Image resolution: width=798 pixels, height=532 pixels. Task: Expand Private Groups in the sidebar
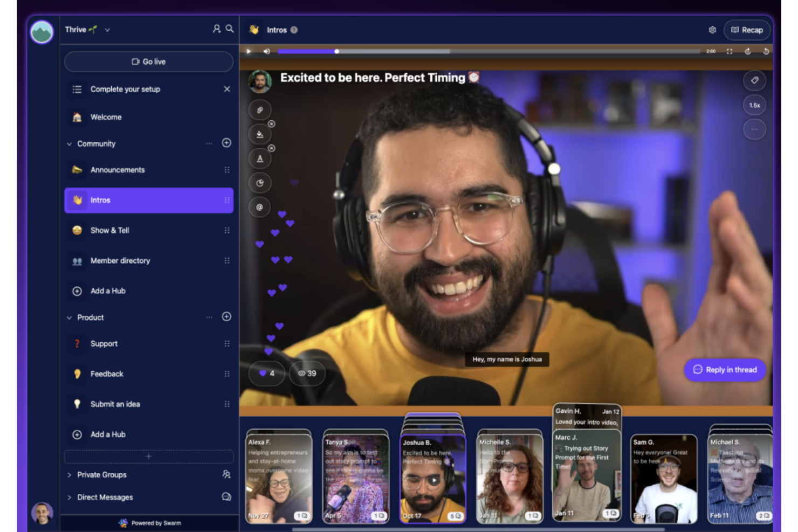click(69, 475)
